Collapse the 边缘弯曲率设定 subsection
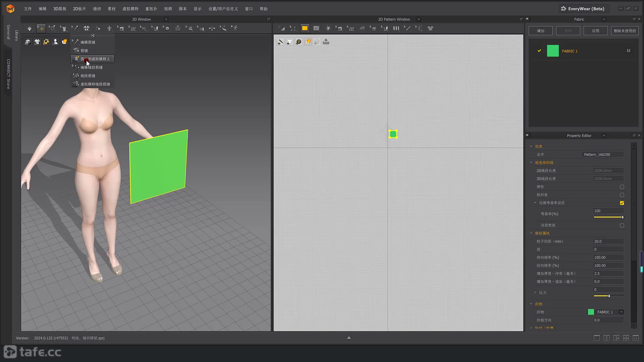The height and width of the screenshot is (362, 644). (535, 203)
